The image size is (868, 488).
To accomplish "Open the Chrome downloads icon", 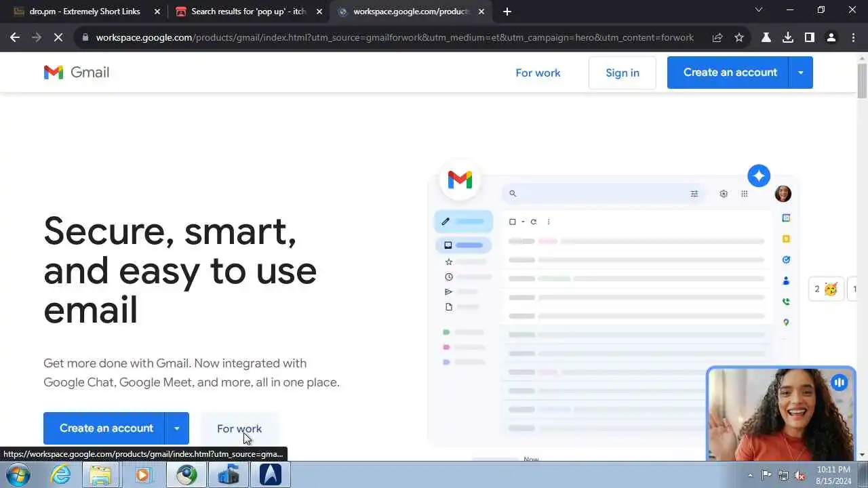I will click(x=788, y=37).
